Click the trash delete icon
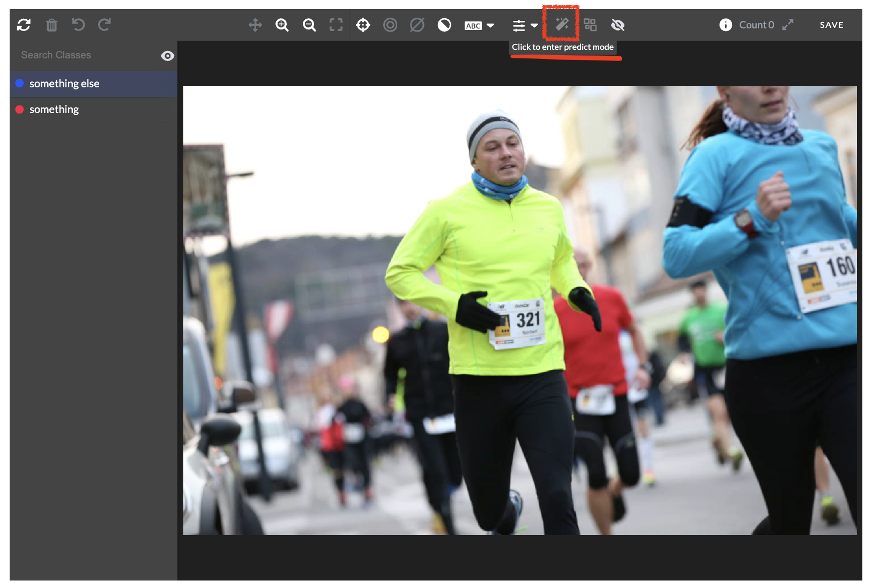This screenshot has width=872, height=588. coord(51,25)
